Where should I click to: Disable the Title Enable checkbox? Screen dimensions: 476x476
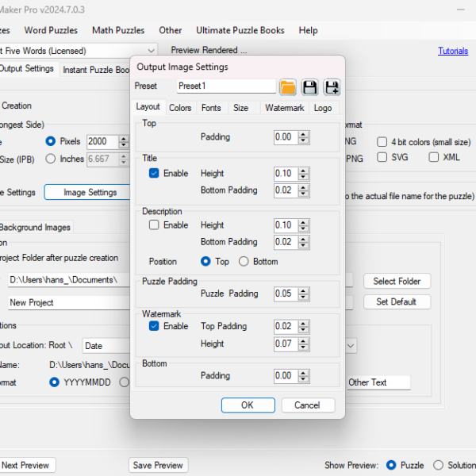tap(154, 174)
